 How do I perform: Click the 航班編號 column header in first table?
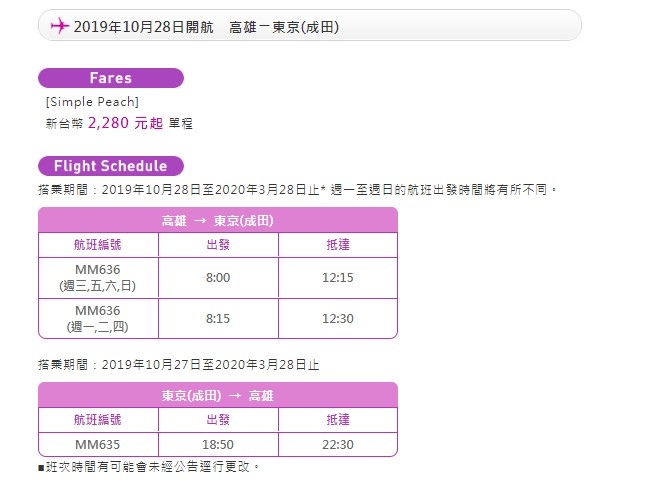(98, 245)
